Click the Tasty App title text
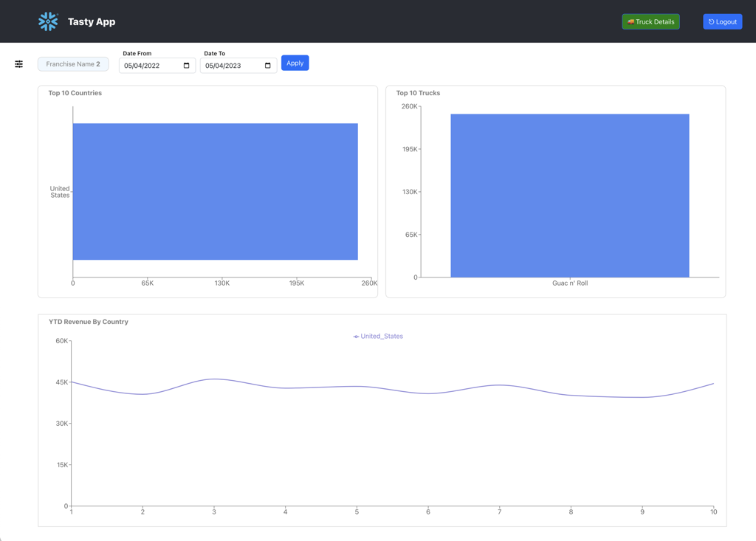The width and height of the screenshot is (756, 541). (x=92, y=22)
